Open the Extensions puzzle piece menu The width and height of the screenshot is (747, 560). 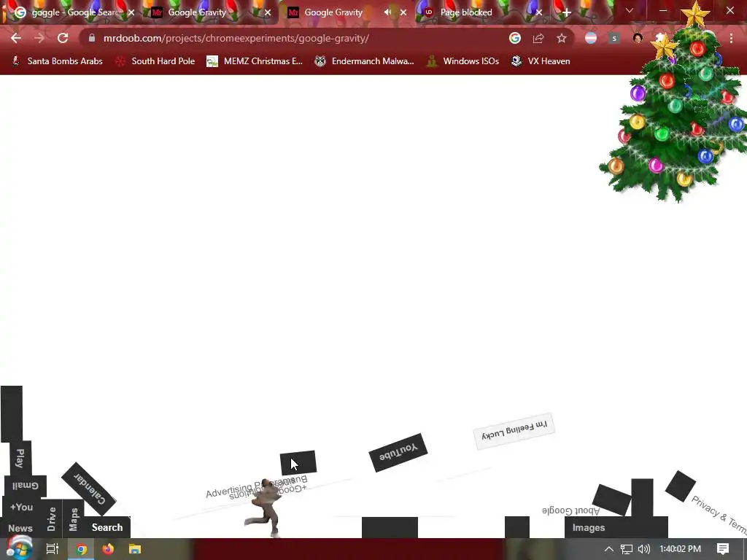tap(659, 38)
